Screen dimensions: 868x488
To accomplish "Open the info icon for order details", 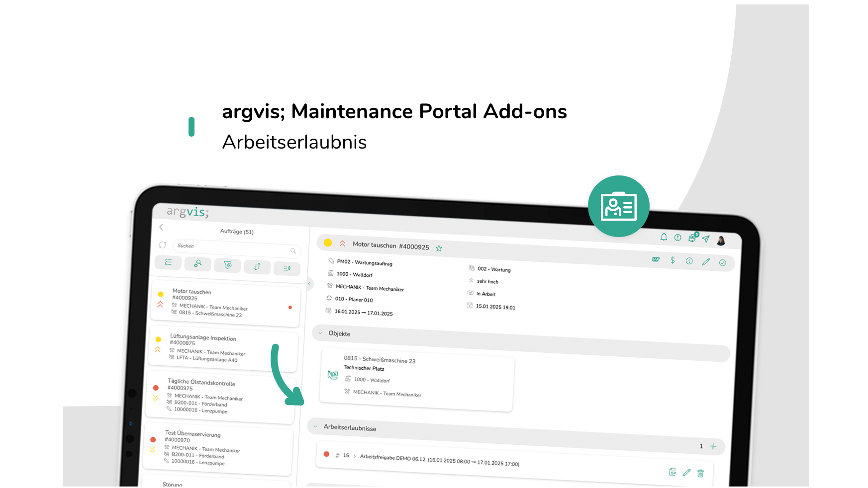I will (x=689, y=261).
